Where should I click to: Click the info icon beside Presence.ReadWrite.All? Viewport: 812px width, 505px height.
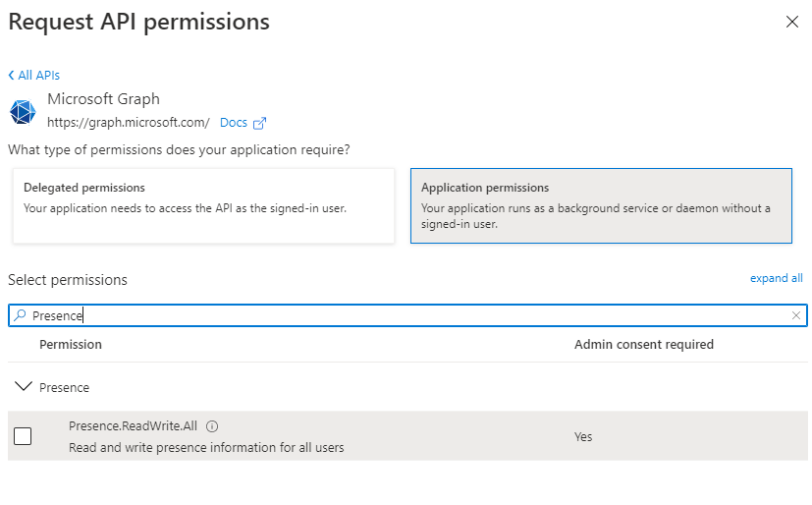[x=212, y=426]
